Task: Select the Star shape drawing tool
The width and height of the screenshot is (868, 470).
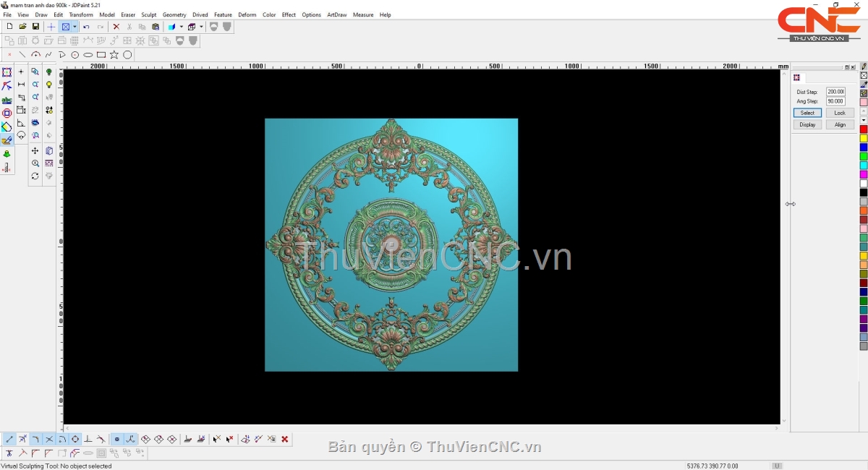Action: tap(114, 55)
